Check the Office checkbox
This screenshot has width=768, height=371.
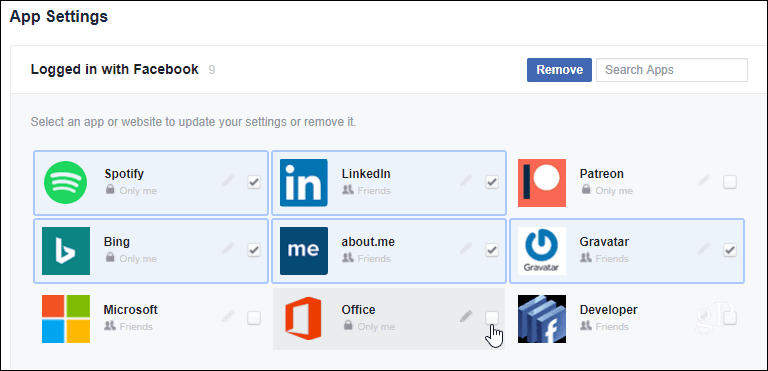tap(492, 319)
